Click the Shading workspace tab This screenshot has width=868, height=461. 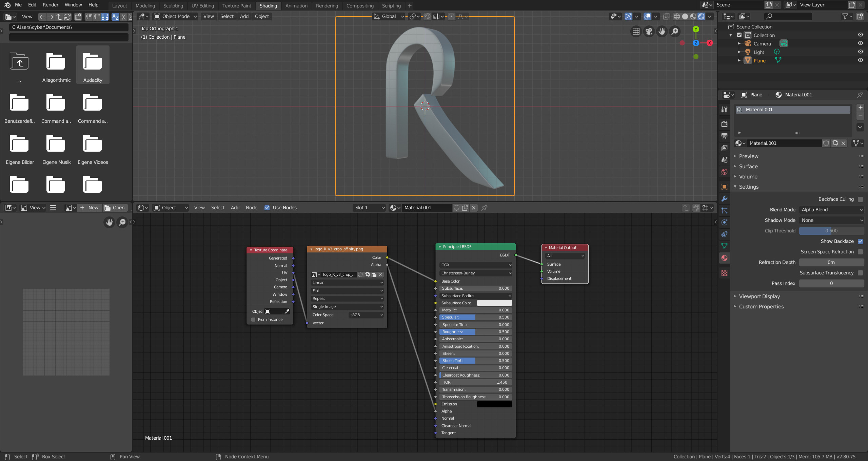coord(268,6)
